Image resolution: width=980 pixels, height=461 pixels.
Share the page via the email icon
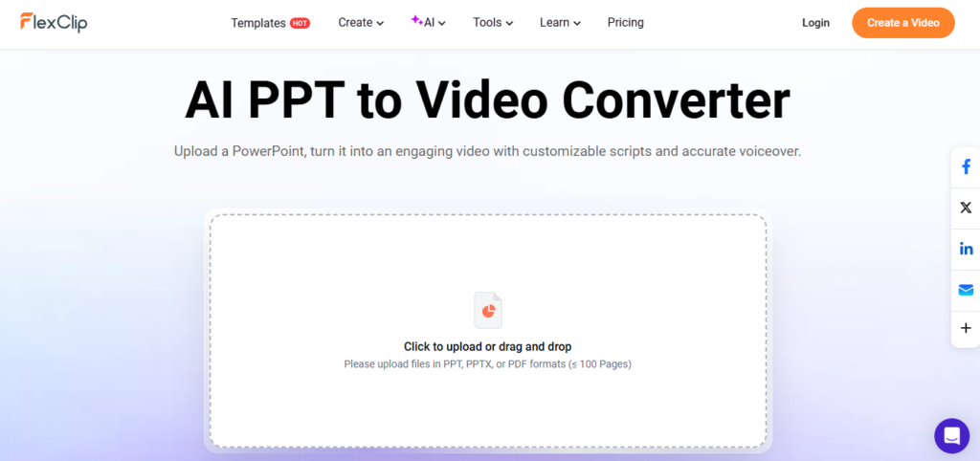(966, 289)
